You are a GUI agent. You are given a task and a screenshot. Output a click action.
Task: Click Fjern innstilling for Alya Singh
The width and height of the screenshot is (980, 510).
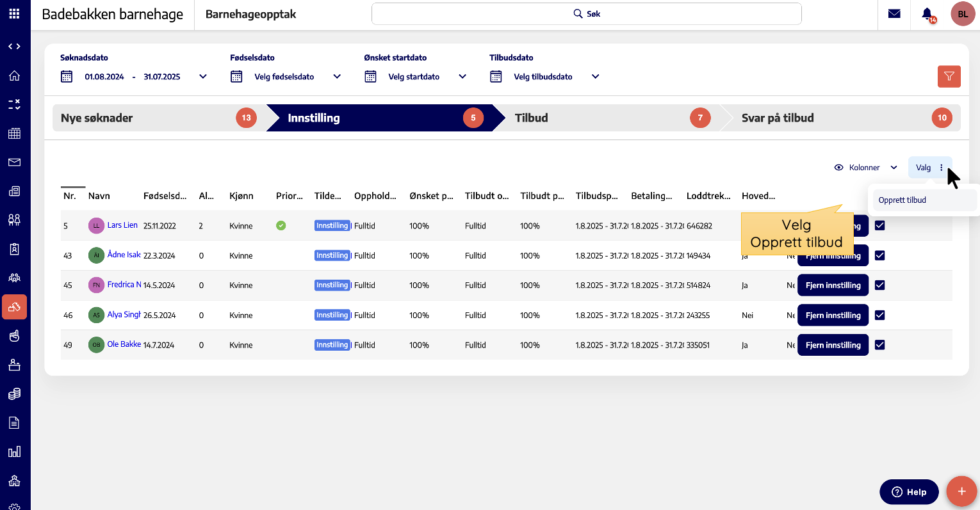coord(832,315)
